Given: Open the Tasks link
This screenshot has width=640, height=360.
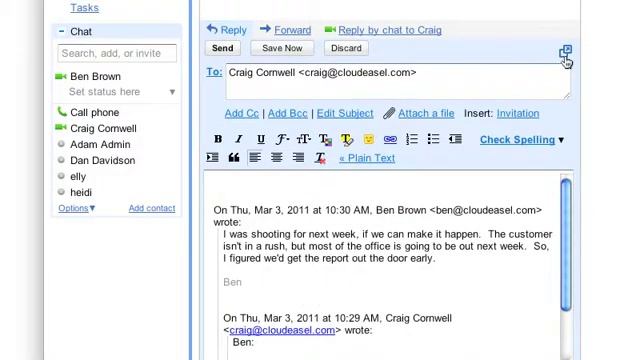Looking at the screenshot, I should pyautogui.click(x=84, y=8).
